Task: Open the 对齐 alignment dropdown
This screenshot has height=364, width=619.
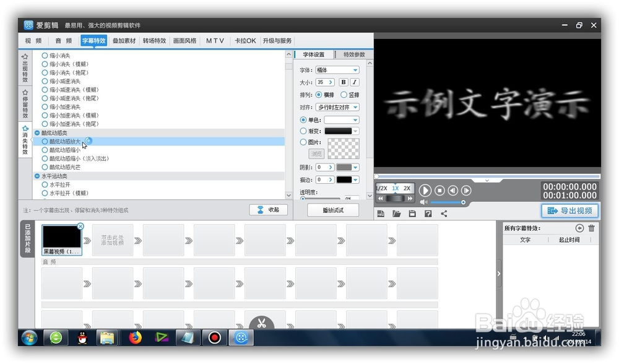Action: [x=337, y=107]
